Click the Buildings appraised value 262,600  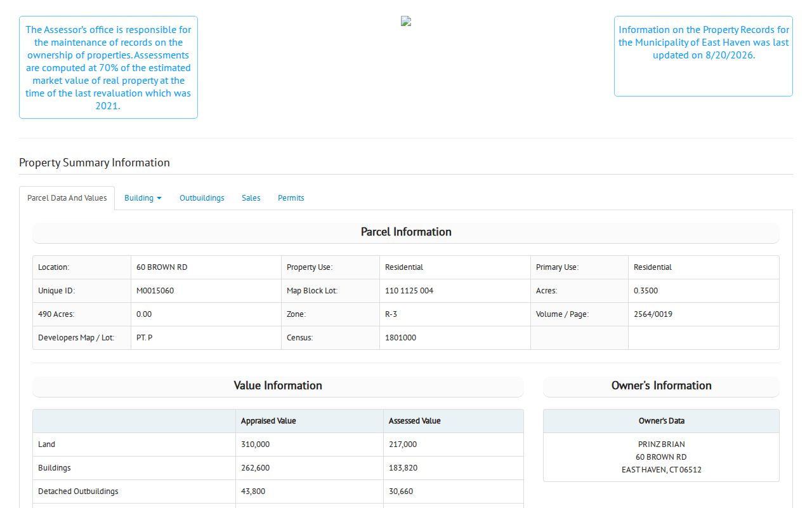[255, 468]
